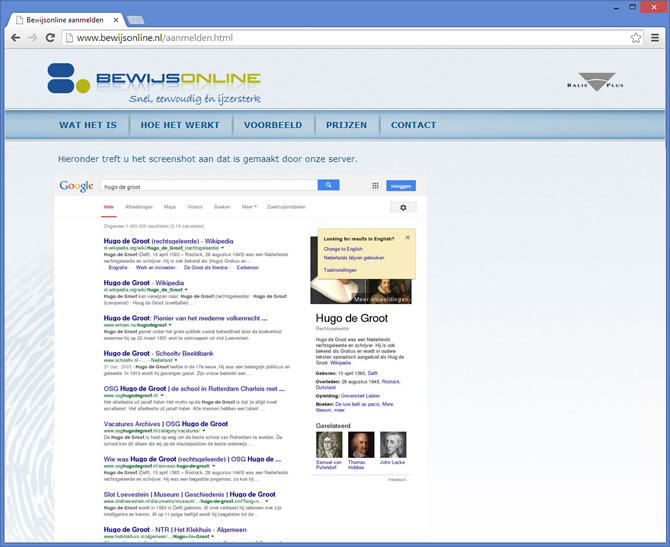This screenshot has width=670, height=547.
Task: Expand dropdown arrow beside nl.wikipedia.org/wiki/Hugo_de_Groot_(rechtsgeleerde)
Action: [223, 248]
